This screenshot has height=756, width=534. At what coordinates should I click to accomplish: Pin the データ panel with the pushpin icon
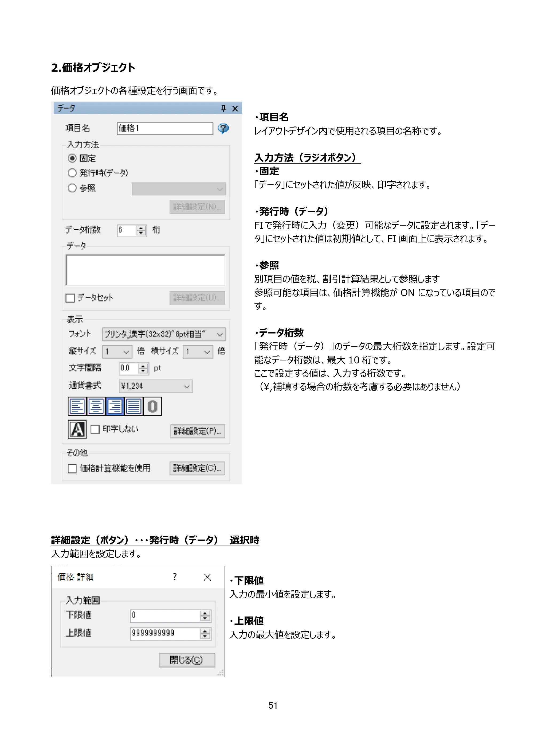pos(223,108)
